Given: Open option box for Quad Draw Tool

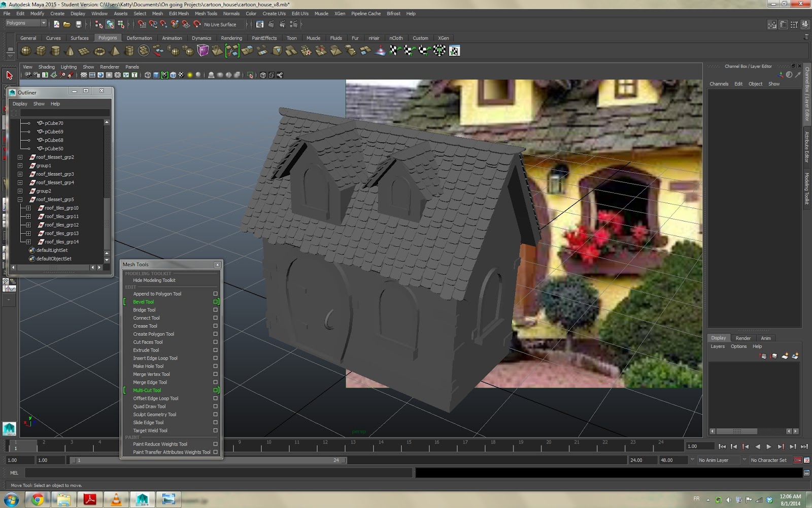Looking at the screenshot, I should pyautogui.click(x=216, y=406).
